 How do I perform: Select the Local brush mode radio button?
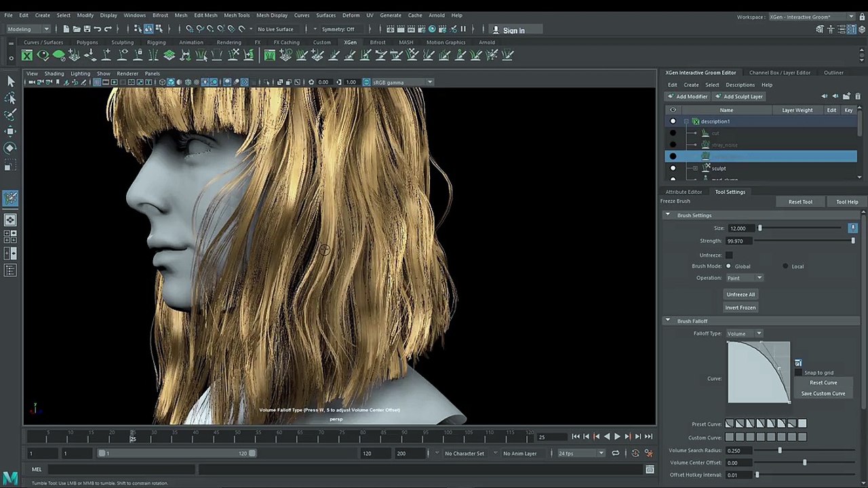coord(785,266)
